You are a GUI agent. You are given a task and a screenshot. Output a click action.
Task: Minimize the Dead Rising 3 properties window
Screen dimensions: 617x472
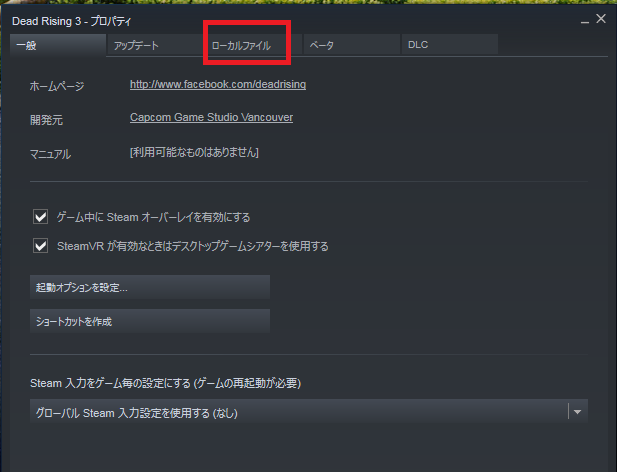coord(585,20)
